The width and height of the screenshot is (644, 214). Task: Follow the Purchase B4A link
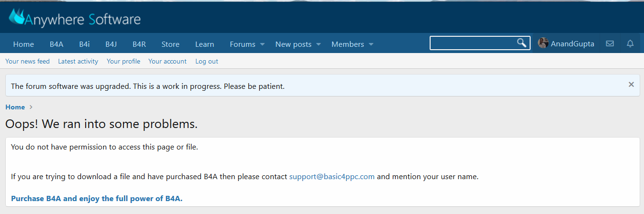pyautogui.click(x=97, y=198)
